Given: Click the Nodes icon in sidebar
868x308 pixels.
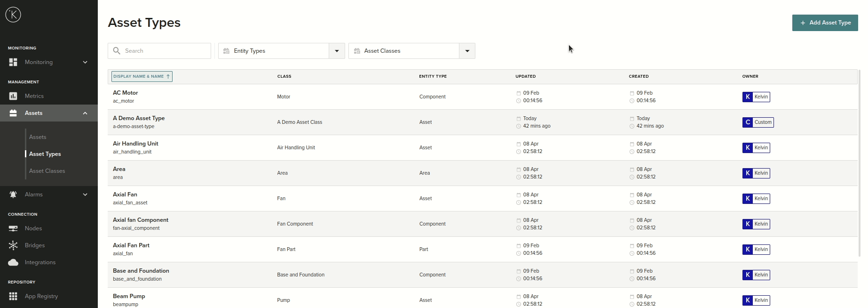Looking at the screenshot, I should click(x=13, y=228).
